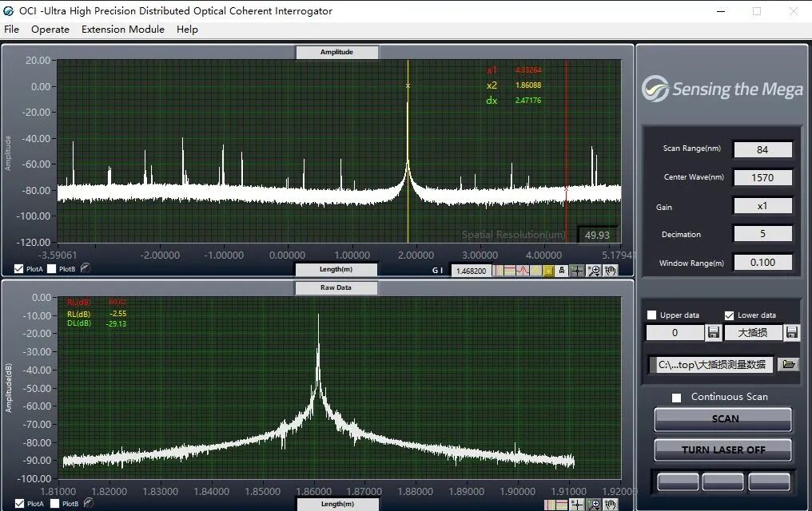Select horizontal cursors tool in Raw Data toolbar
The image size is (812, 511).
[562, 505]
